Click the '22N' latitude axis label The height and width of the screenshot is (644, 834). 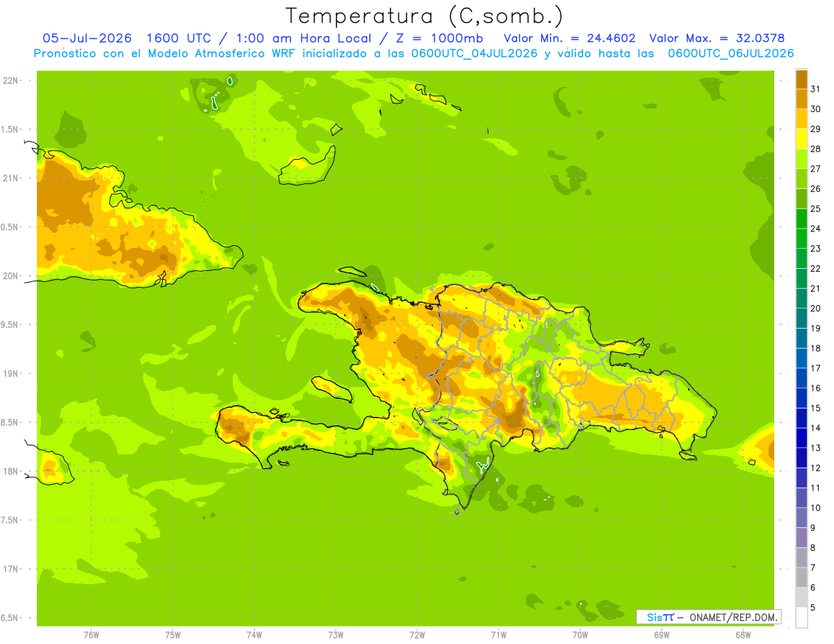(x=11, y=81)
